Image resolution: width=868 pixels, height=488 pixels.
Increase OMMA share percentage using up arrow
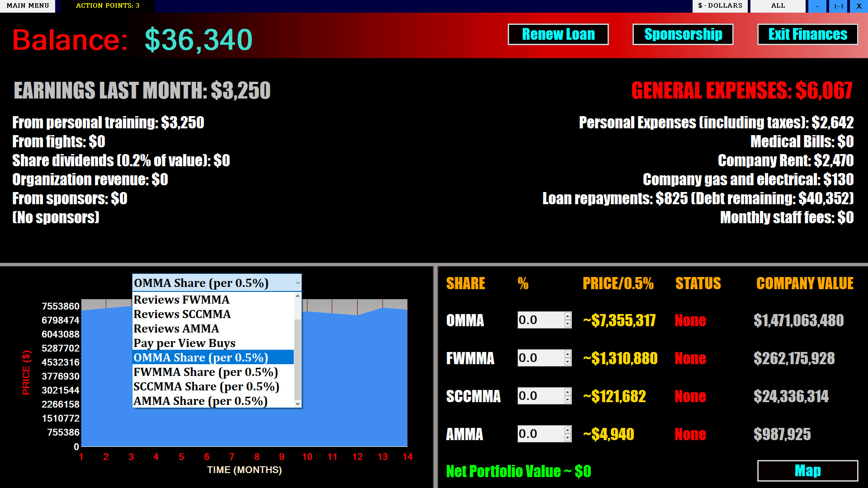(567, 316)
